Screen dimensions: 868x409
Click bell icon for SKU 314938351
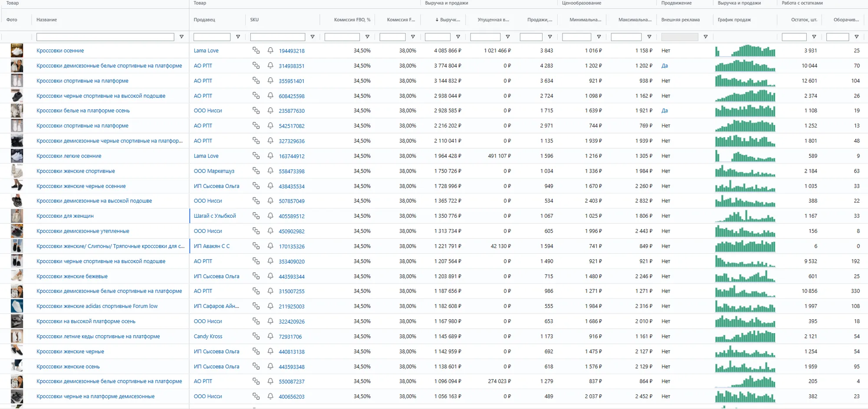point(270,65)
